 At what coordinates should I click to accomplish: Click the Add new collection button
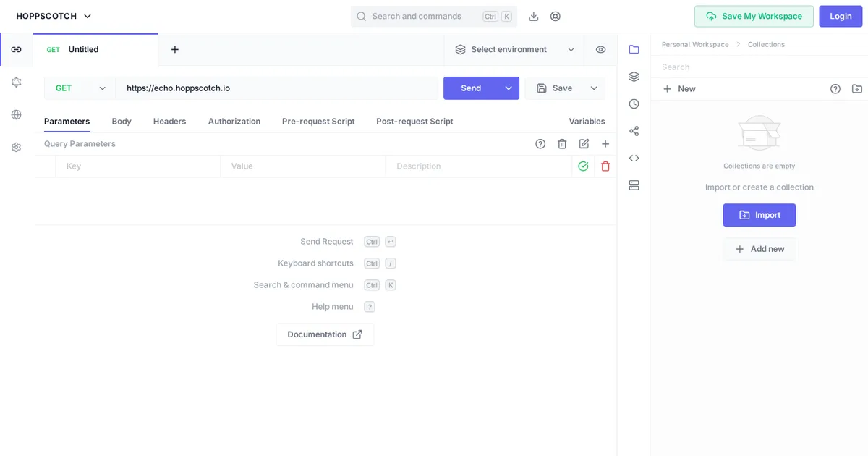(x=759, y=249)
